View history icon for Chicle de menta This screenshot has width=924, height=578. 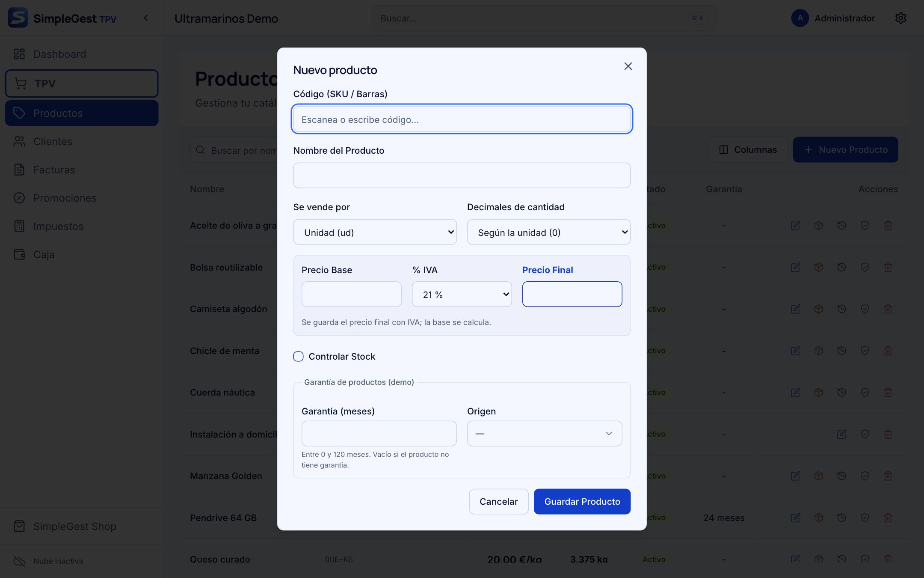[x=841, y=351]
